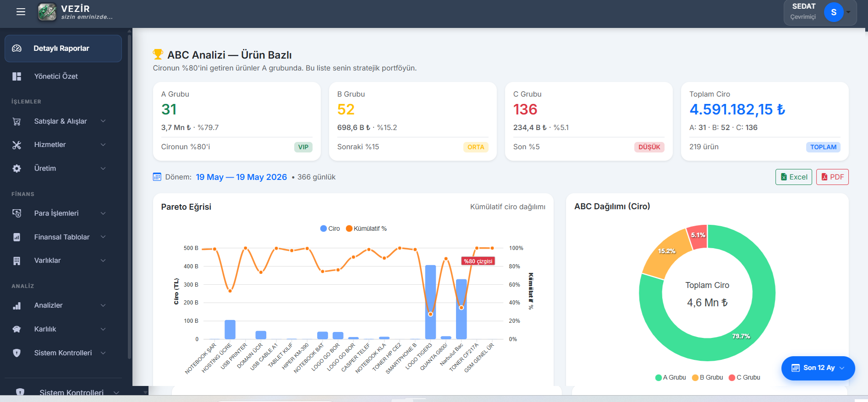Open the SEDAT user profile avatar
Screen dimensions: 868x402
coord(834,12)
